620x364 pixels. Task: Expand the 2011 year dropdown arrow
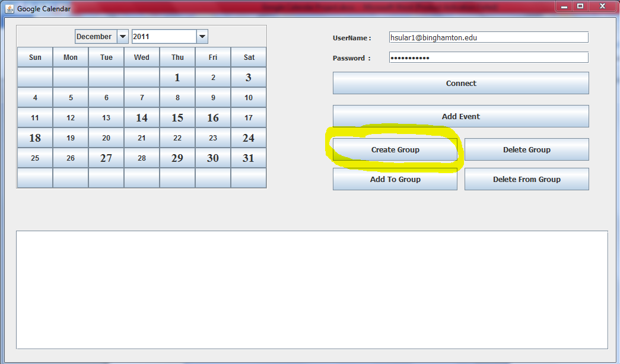coord(202,37)
